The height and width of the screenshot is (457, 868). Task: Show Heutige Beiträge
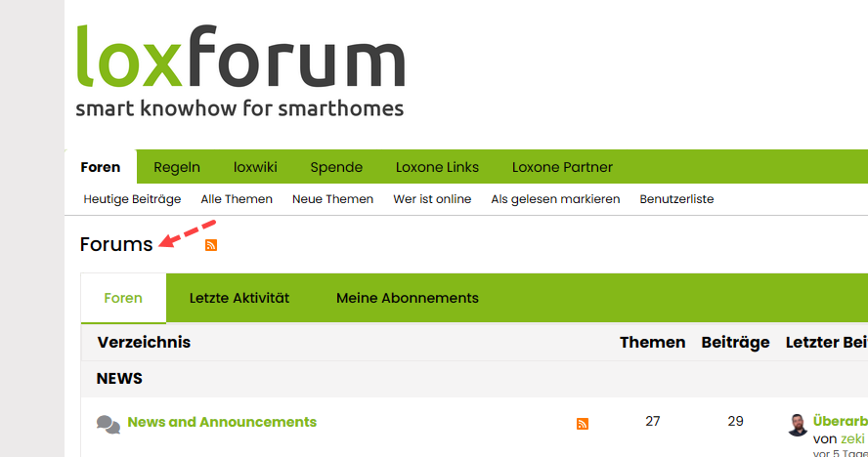(132, 199)
